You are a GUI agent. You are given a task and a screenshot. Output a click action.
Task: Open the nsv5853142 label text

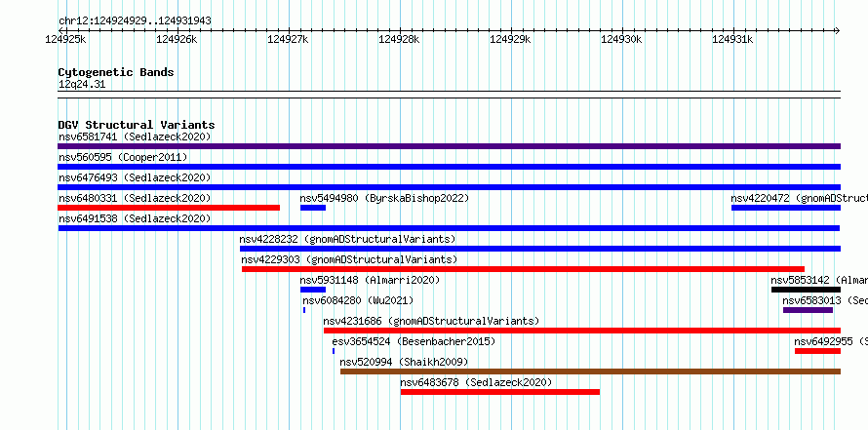pos(819,280)
